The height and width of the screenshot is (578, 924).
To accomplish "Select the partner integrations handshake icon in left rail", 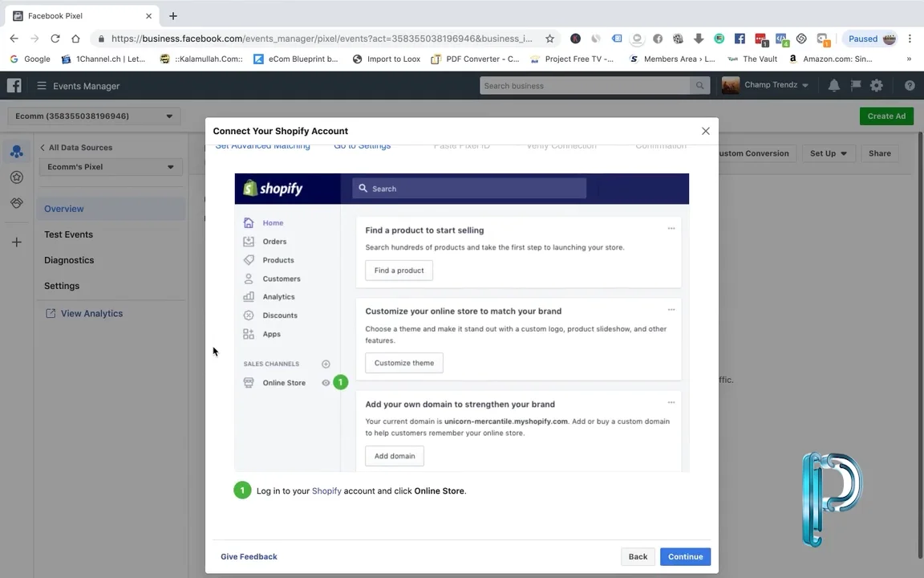I will [x=17, y=203].
